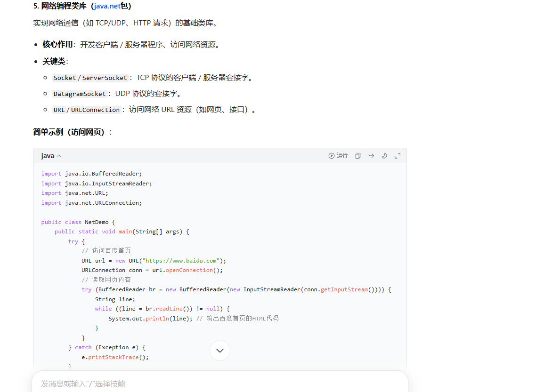Select the inline code 'URLConnection' in bullet list

(95, 110)
